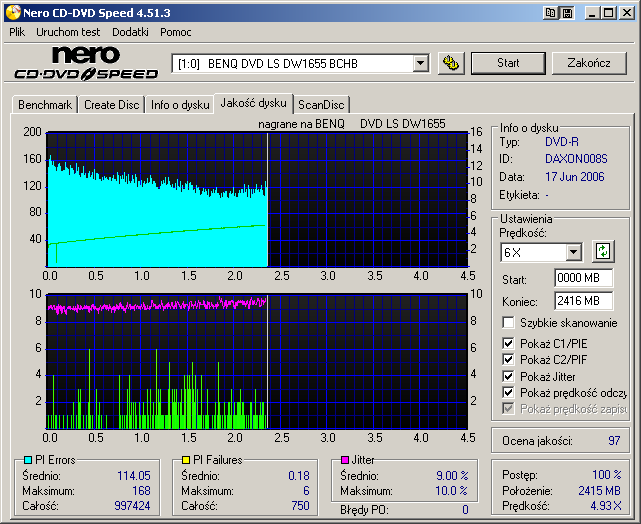641x524 pixels.
Task: Switch to the Create Disc tab
Action: 112,105
